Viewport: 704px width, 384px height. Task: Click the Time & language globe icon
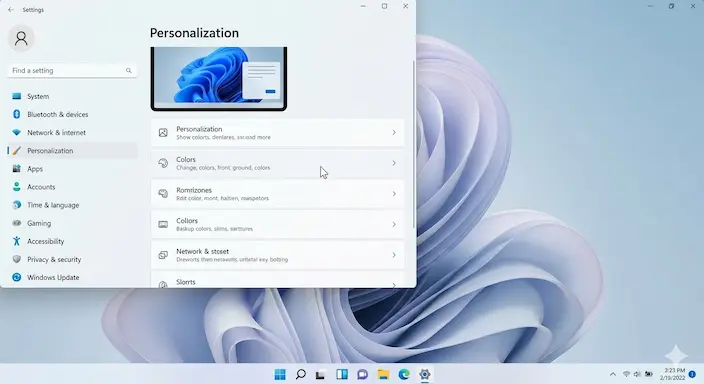[x=17, y=205]
